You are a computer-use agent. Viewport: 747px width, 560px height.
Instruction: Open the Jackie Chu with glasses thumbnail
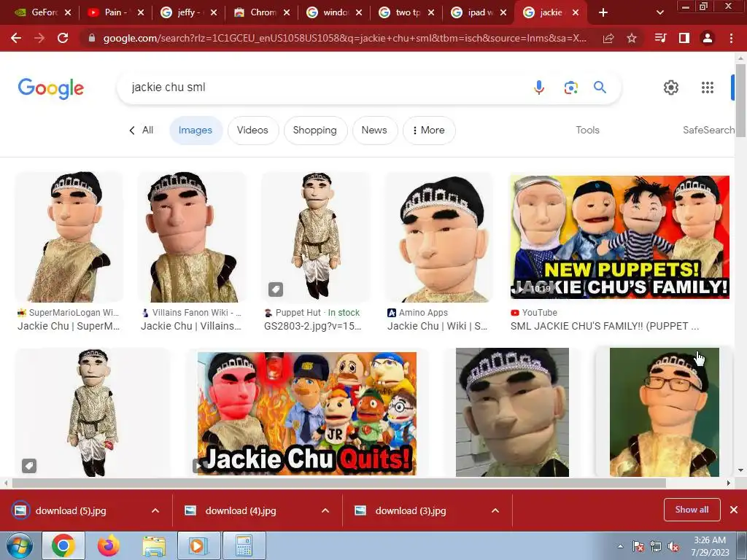point(664,412)
